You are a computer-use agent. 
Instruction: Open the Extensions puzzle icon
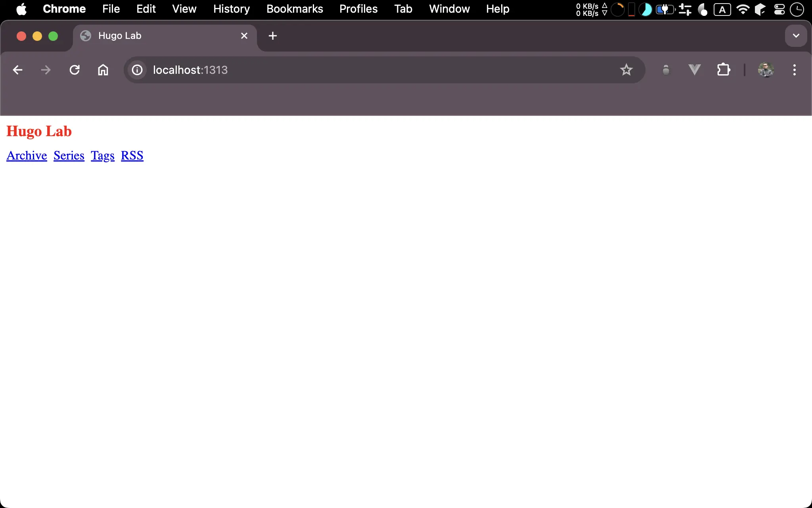click(x=723, y=70)
